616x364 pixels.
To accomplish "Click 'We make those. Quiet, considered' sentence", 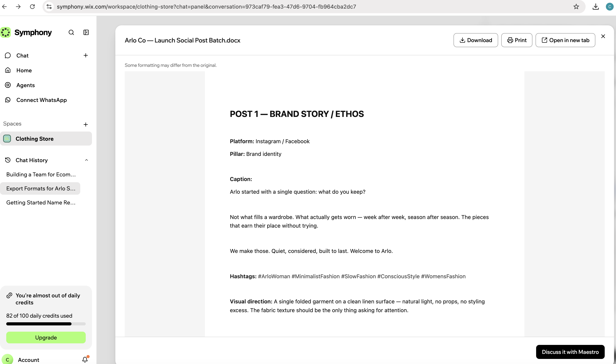I will (311, 251).
